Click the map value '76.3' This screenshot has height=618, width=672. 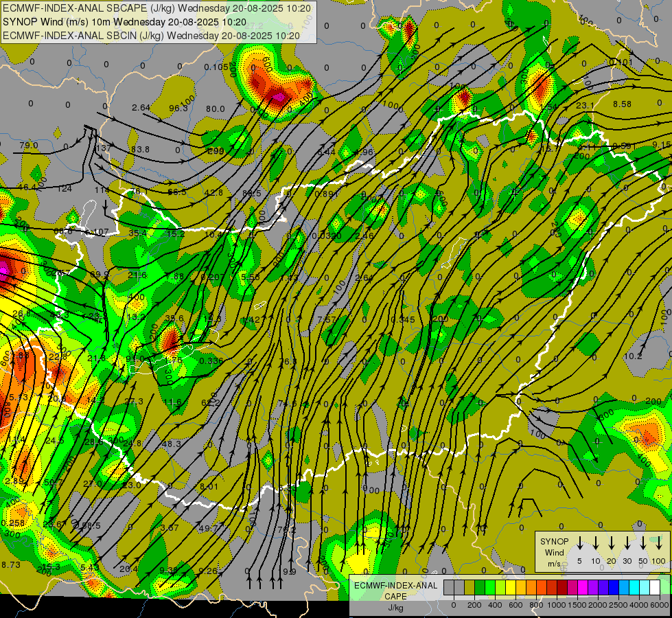[x=288, y=362]
